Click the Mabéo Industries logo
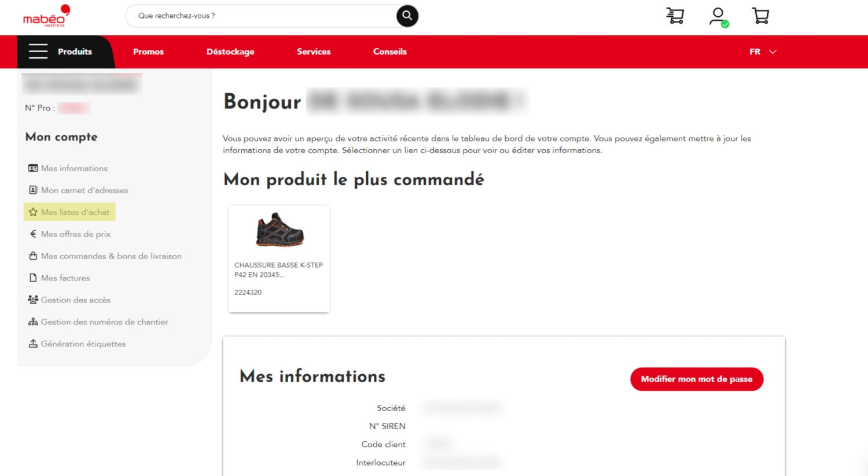This screenshot has width=868, height=476. [46, 16]
